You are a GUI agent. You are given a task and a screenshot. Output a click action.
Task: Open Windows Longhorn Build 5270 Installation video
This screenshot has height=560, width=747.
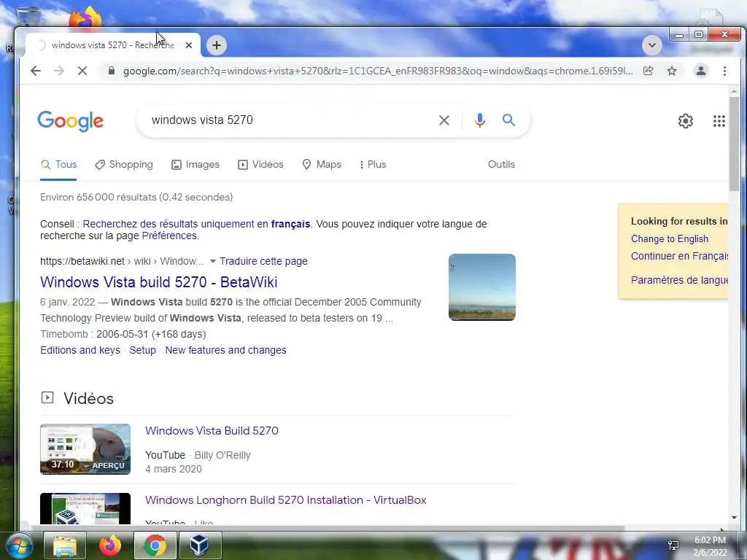pos(285,500)
